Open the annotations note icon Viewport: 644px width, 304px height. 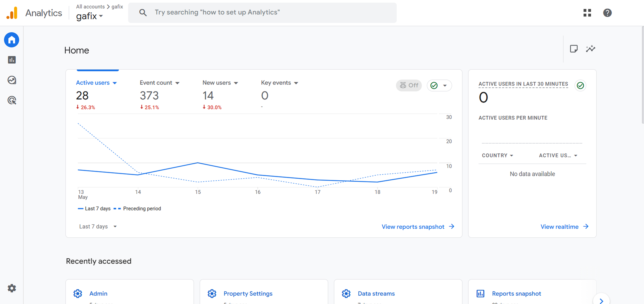tap(574, 49)
